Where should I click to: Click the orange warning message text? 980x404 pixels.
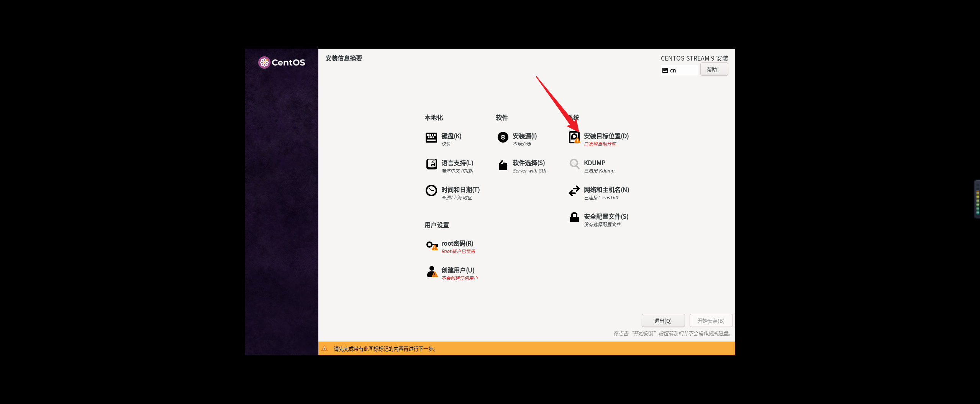(x=385, y=349)
